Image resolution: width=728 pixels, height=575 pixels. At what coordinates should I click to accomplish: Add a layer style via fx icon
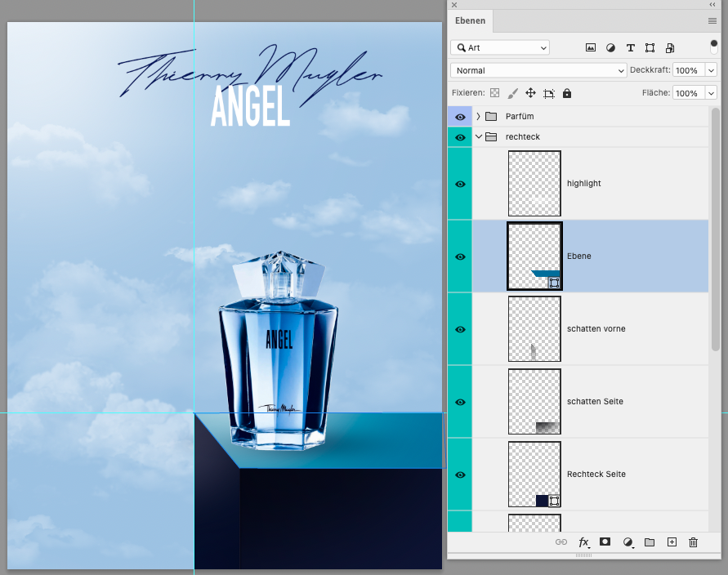click(x=583, y=542)
